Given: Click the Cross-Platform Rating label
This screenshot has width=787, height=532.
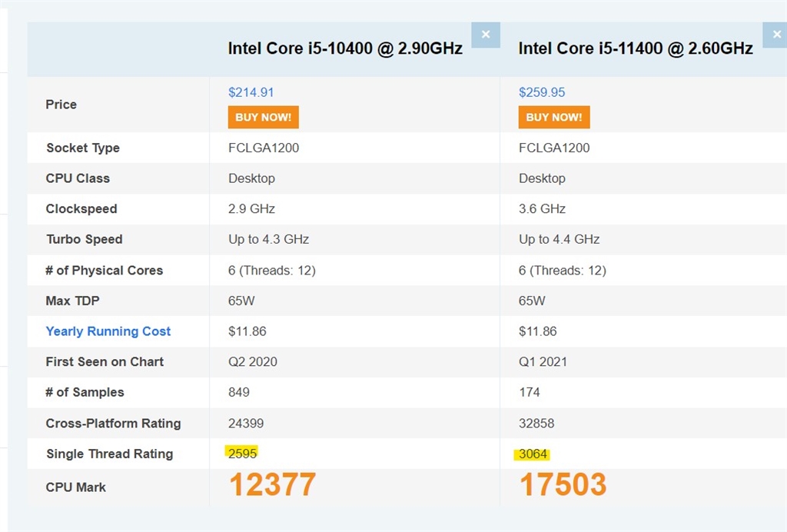Looking at the screenshot, I should pos(113,424).
